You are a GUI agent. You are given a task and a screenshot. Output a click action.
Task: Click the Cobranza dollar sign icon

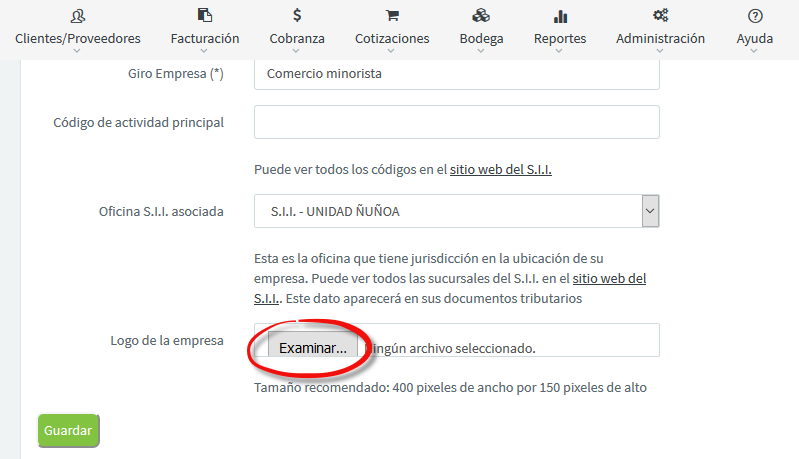click(x=297, y=16)
